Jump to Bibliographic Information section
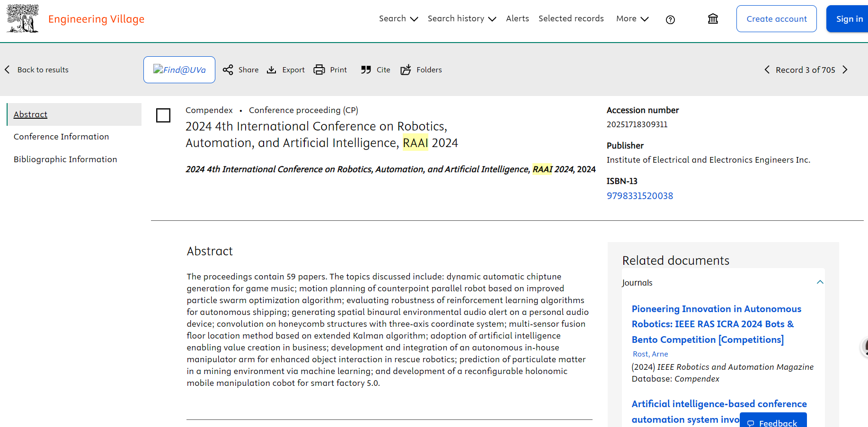Image resolution: width=868 pixels, height=427 pixels. click(65, 159)
